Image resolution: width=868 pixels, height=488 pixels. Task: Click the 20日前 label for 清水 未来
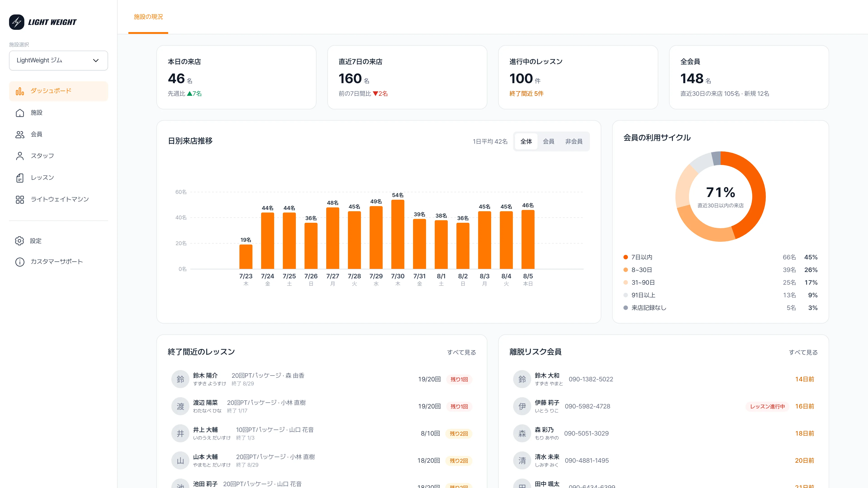[804, 461]
